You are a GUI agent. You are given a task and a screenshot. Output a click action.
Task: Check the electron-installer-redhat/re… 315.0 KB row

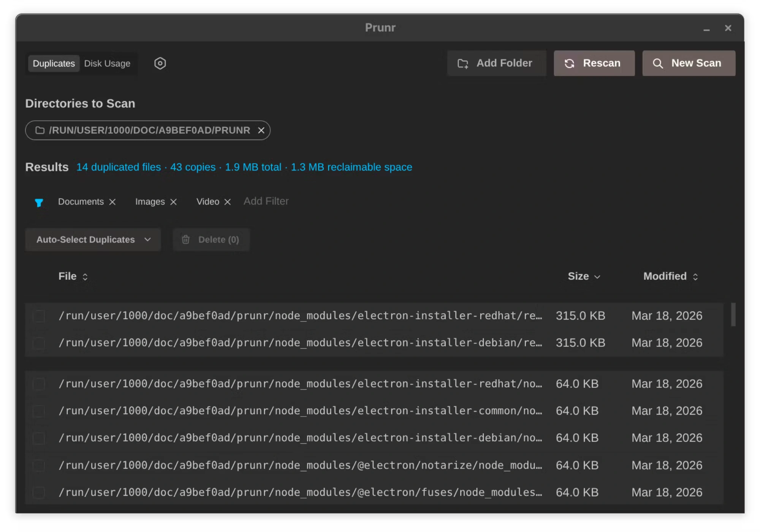coord(39,316)
